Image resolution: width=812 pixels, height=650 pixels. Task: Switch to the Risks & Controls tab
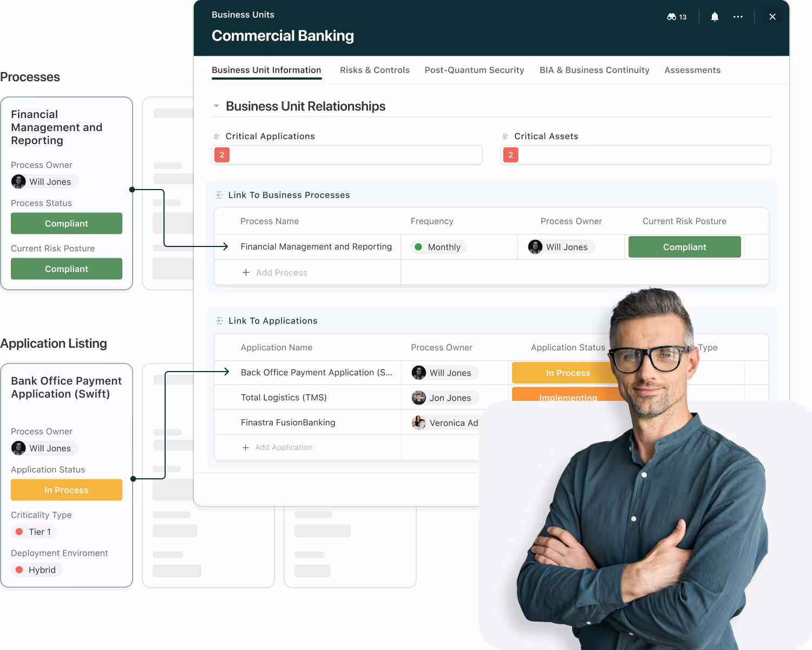click(375, 70)
